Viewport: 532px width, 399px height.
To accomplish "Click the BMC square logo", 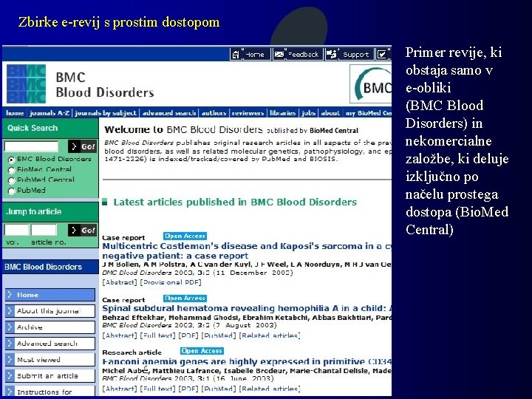I will (26, 83).
